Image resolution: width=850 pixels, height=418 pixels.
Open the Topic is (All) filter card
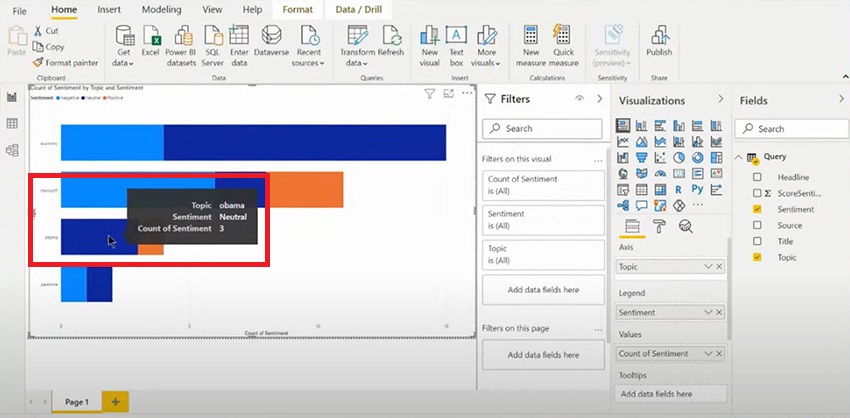[x=543, y=254]
